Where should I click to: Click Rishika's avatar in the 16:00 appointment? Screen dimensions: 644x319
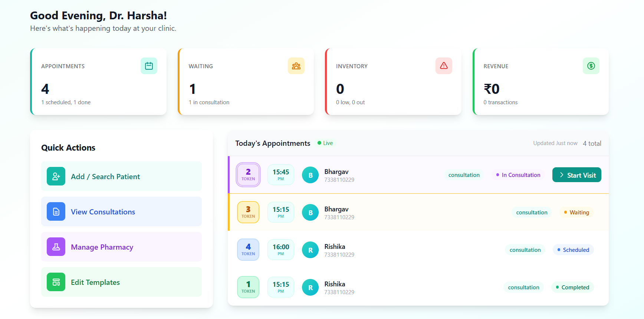(x=310, y=250)
